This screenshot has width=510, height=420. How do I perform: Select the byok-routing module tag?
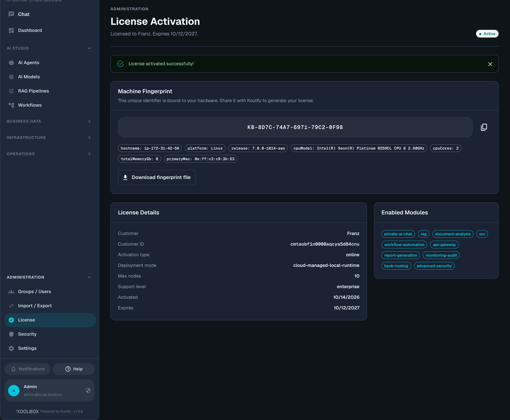click(x=396, y=266)
